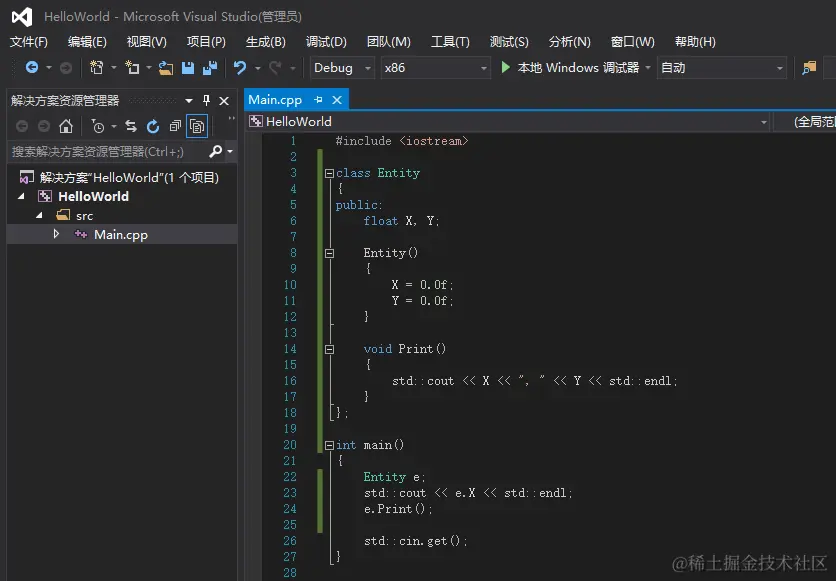Open Solution Explorer window options dropdown
836x581 pixels.
189,100
